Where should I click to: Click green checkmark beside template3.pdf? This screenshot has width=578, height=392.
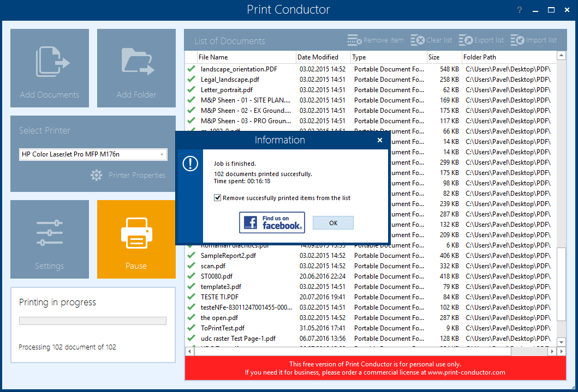click(192, 286)
